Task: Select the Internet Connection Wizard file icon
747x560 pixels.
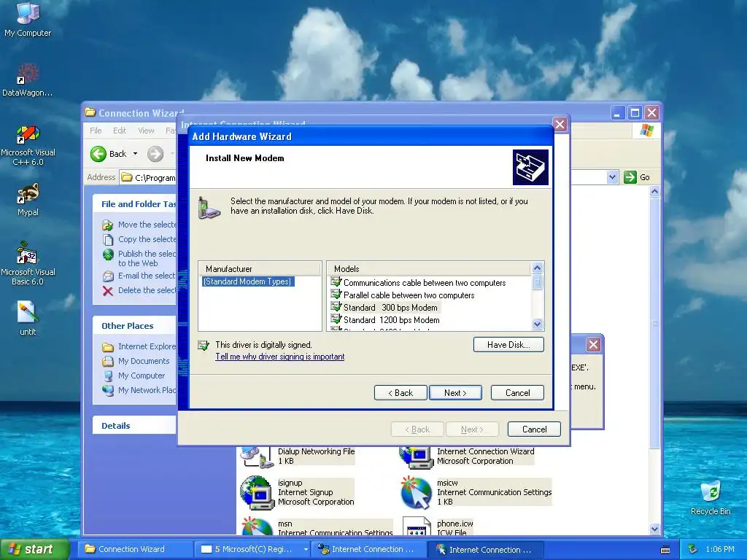Action: tap(415, 457)
